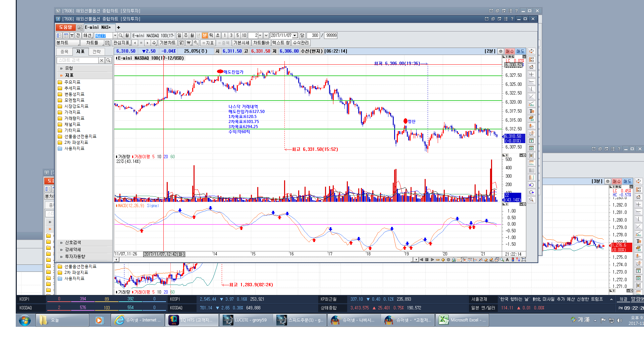Click the zoom-out minus icon in bottom toolbar
This screenshot has height=362, width=644.
tap(438, 260)
